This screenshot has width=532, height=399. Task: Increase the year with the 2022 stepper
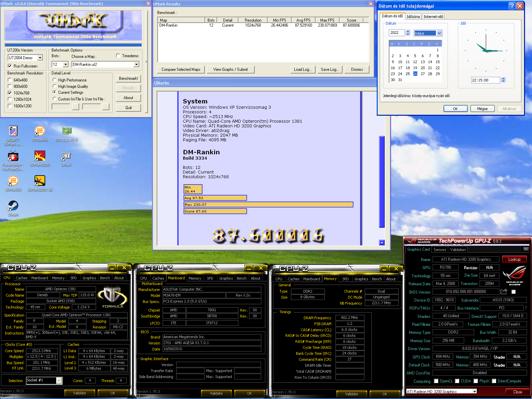click(408, 31)
